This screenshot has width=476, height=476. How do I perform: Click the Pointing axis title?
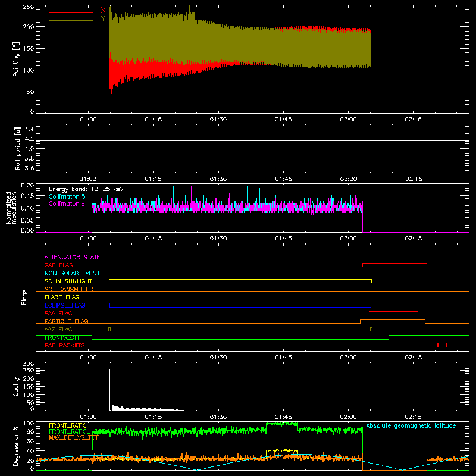(16, 59)
